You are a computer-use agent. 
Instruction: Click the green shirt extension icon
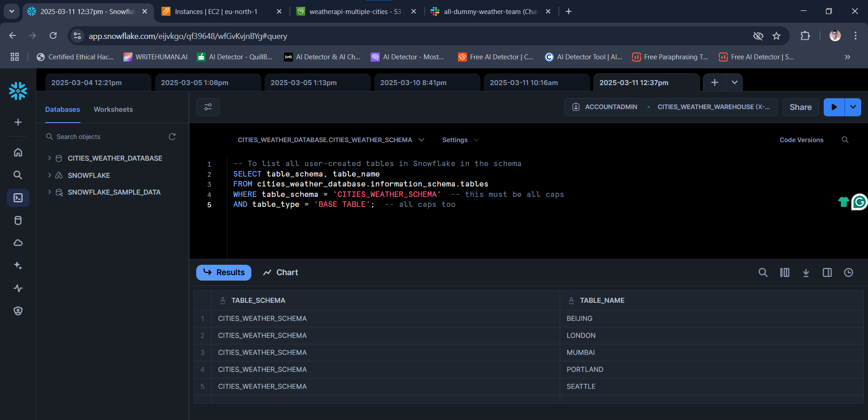tap(844, 202)
